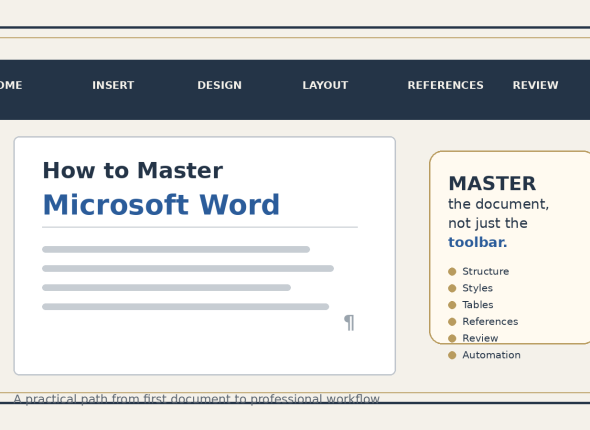Click the 'How to Master' heading
The image size is (590, 430).
pyautogui.click(x=133, y=170)
